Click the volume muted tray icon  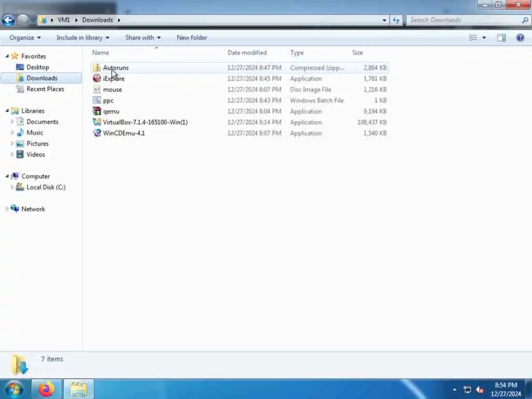(480, 390)
